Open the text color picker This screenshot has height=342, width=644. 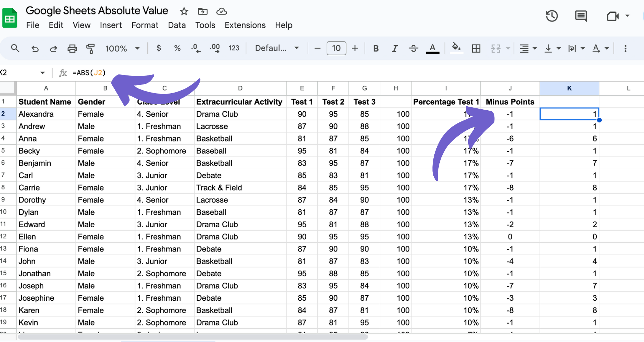click(433, 48)
